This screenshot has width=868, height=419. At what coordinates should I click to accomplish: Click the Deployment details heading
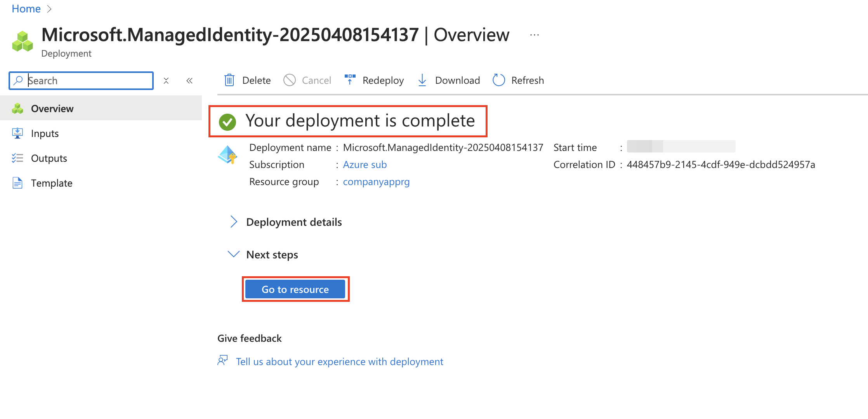tap(294, 222)
